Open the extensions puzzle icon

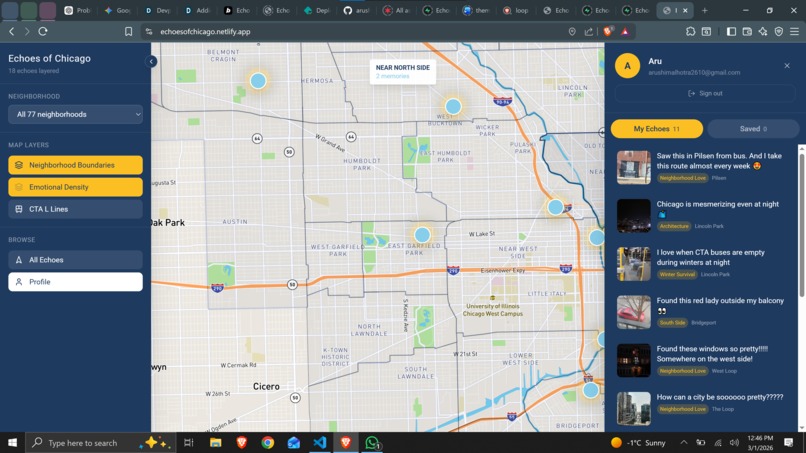[x=690, y=31]
